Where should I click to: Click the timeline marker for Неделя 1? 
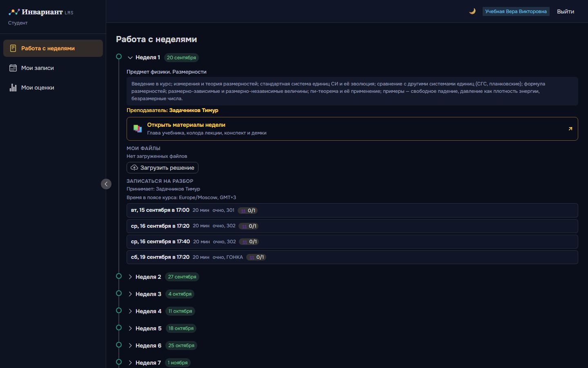119,56
